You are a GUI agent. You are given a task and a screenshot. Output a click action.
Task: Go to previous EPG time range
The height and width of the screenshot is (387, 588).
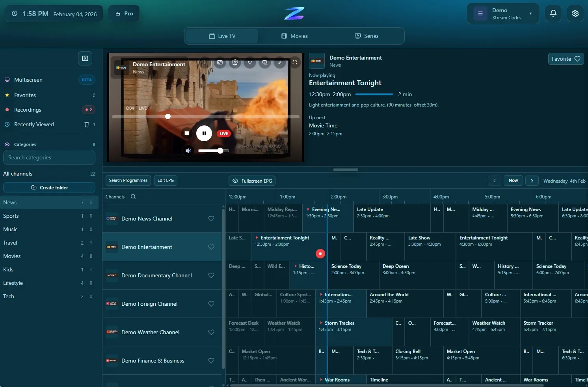495,181
